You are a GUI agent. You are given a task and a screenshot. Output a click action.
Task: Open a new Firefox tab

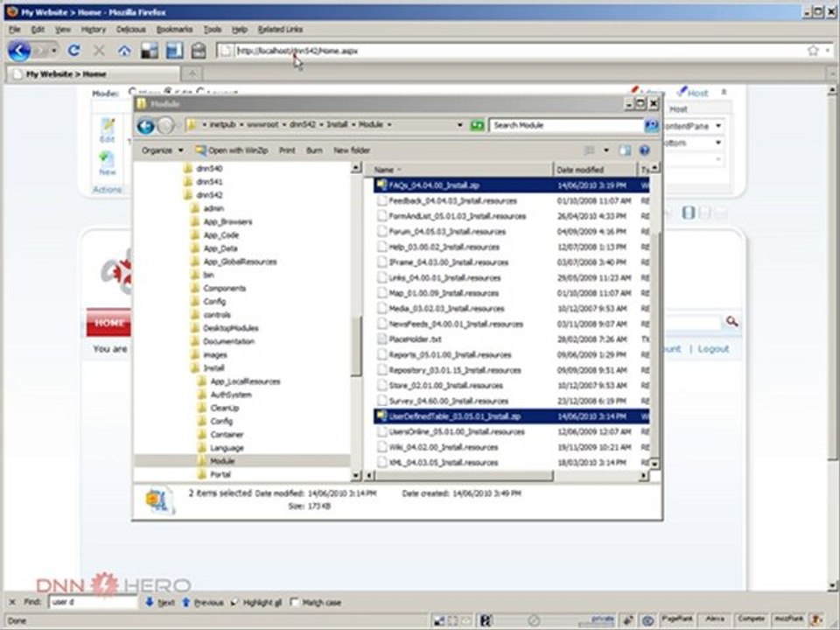click(x=192, y=73)
